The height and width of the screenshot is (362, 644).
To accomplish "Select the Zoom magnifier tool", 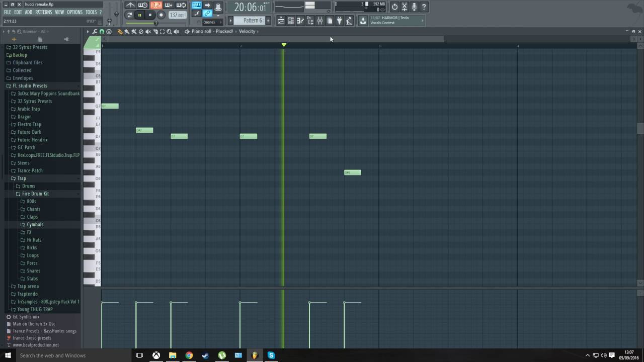I will coord(169,32).
